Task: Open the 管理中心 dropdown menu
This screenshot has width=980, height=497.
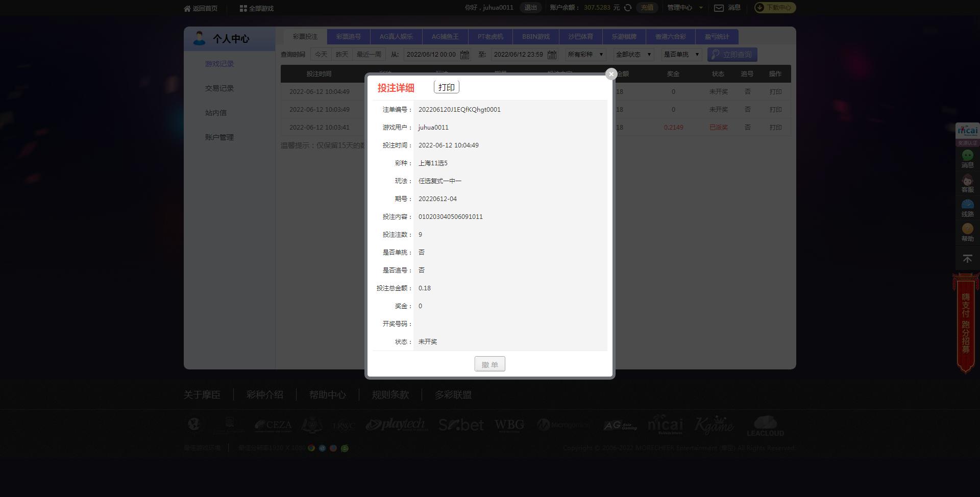Action: click(x=685, y=8)
